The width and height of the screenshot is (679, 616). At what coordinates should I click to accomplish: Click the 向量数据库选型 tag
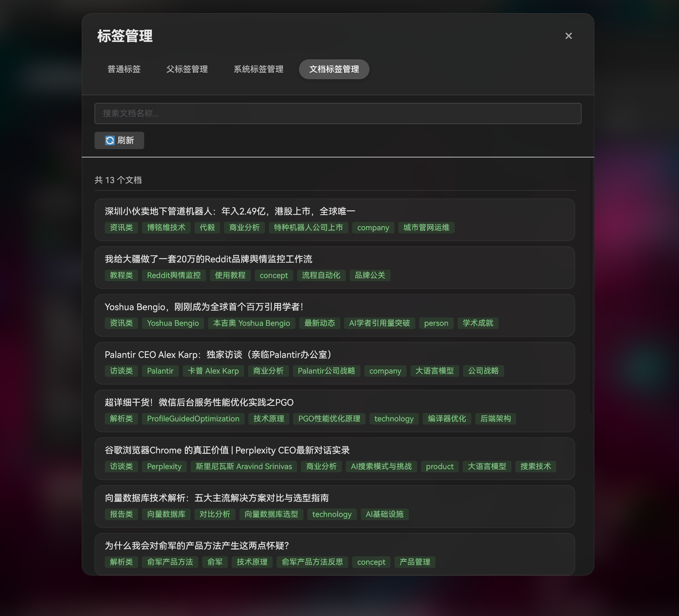click(271, 514)
